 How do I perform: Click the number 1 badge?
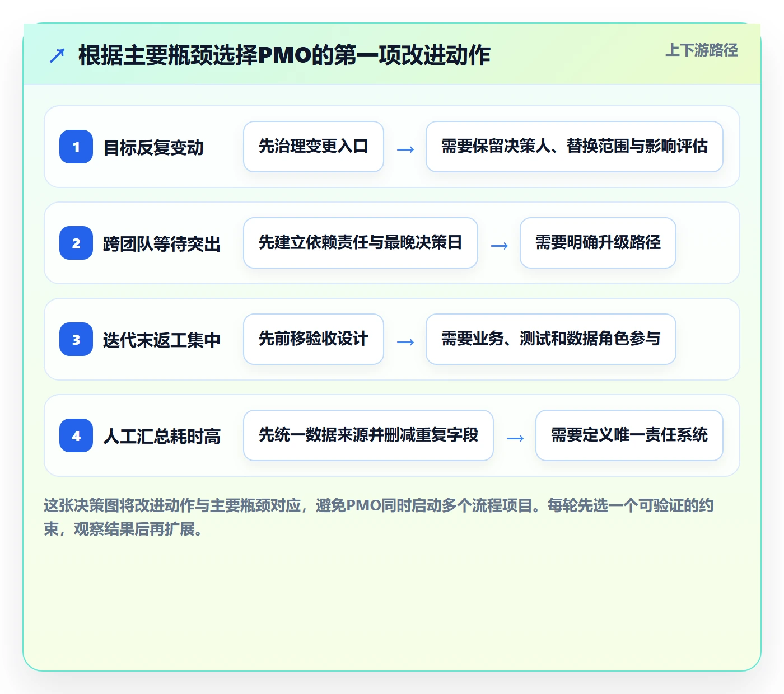[76, 147]
